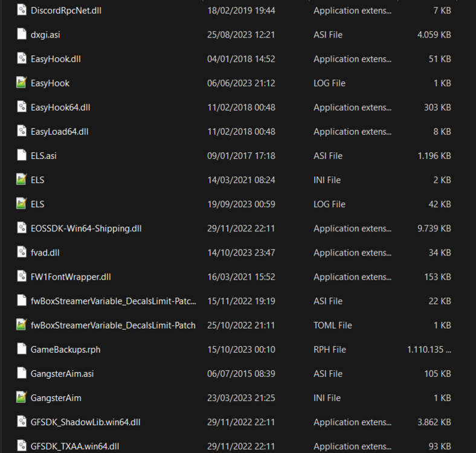Click the ELS.asi file icon
The image size is (476, 453).
coord(22,155)
